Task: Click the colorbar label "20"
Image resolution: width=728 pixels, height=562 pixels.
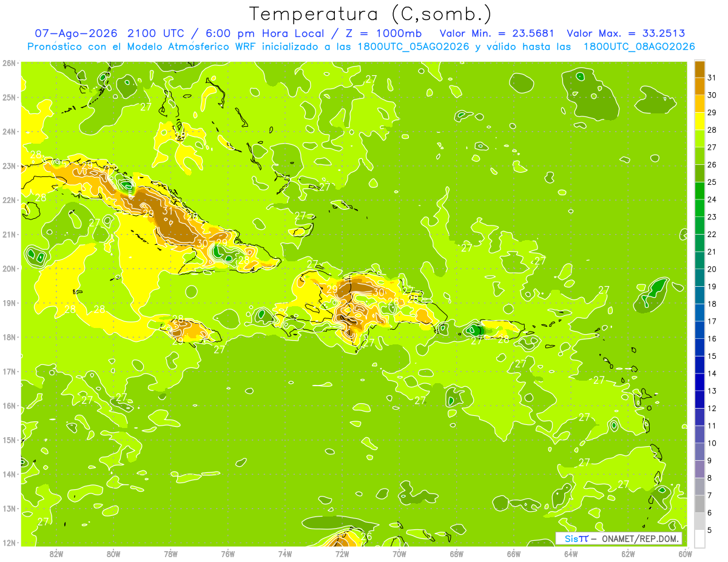Action: pyautogui.click(x=712, y=269)
